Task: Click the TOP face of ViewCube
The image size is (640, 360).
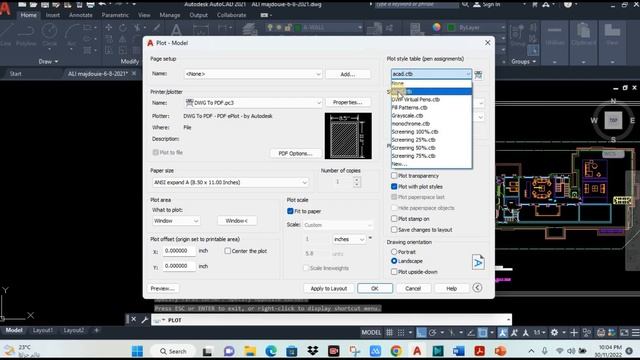Action: click(613, 120)
